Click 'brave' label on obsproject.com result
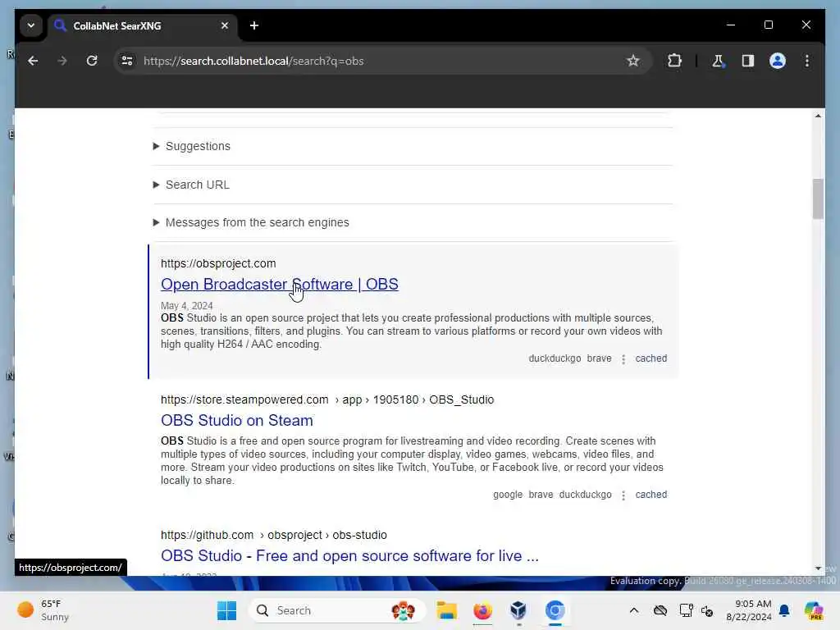The height and width of the screenshot is (630, 840). tap(599, 358)
